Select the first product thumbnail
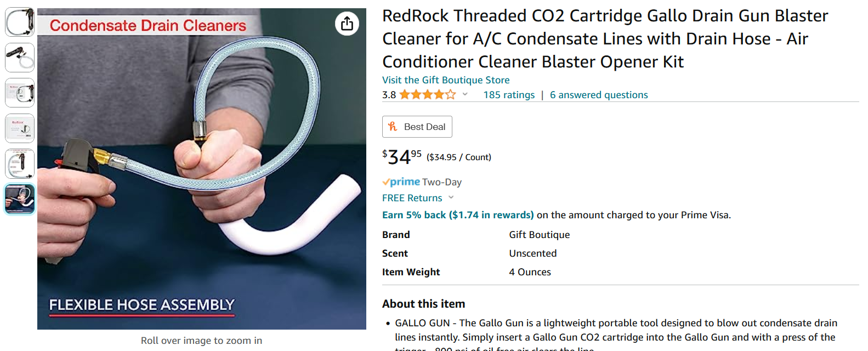The height and width of the screenshot is (351, 868). 20,22
